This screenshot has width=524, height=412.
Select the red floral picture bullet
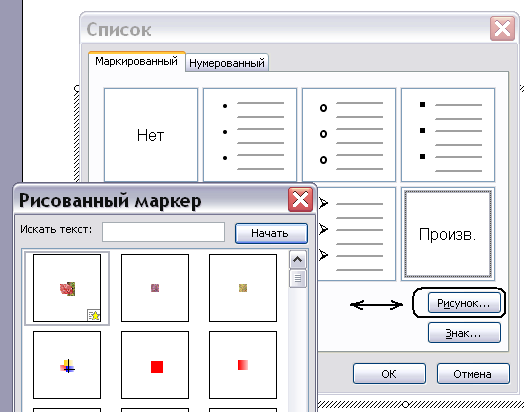(67, 288)
